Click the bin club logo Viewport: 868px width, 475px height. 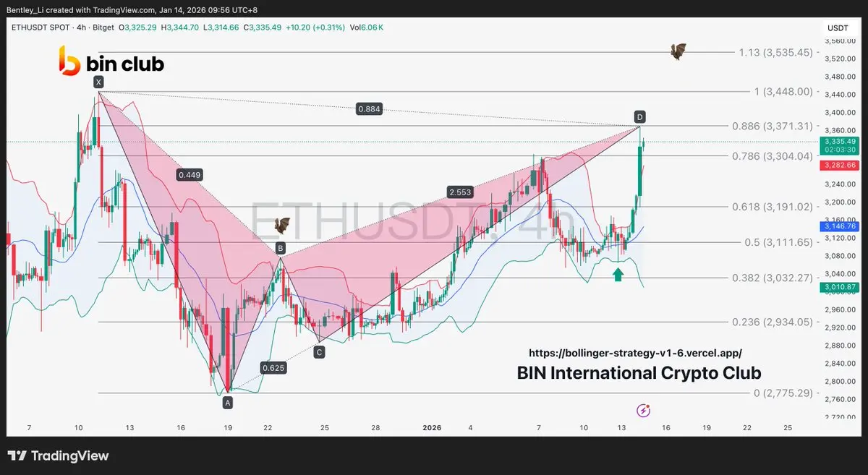(111, 61)
